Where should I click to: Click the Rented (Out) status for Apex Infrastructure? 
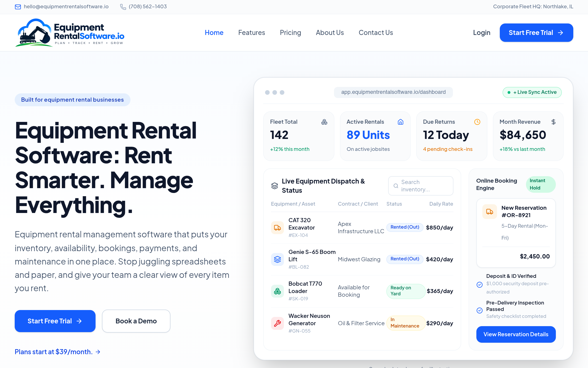click(x=405, y=227)
